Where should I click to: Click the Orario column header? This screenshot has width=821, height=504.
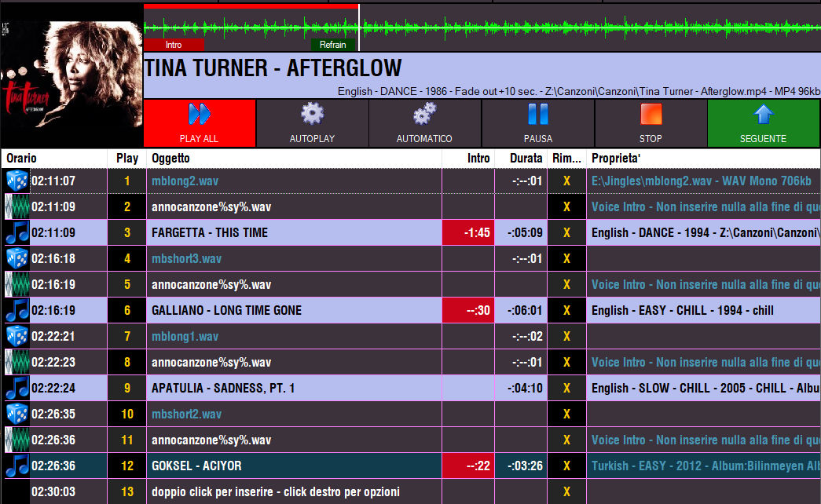pyautogui.click(x=54, y=158)
